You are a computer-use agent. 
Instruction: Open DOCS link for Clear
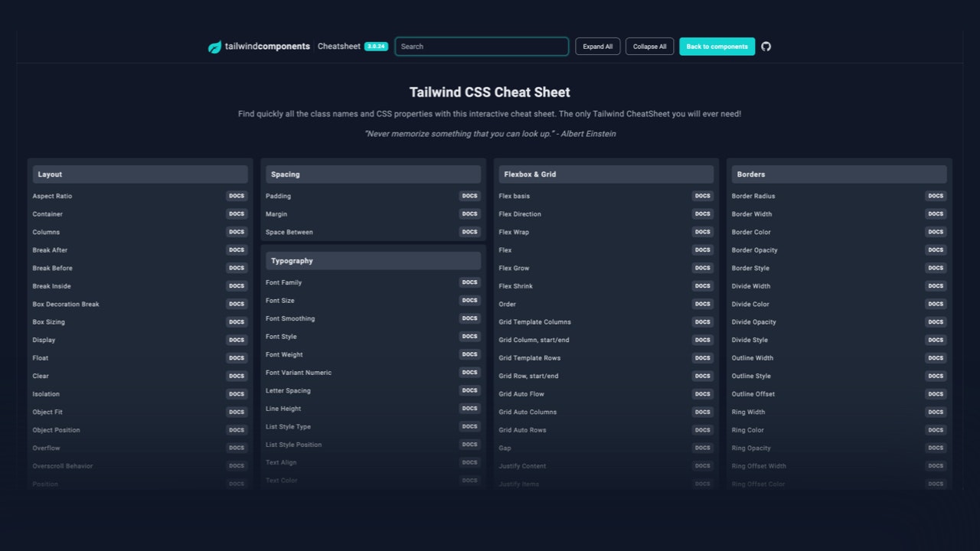pos(237,376)
